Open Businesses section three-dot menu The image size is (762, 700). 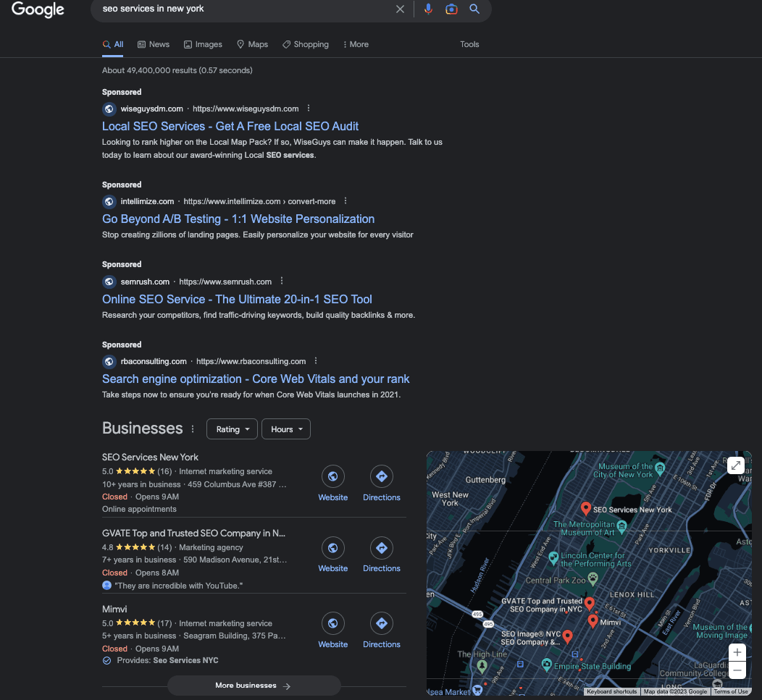pos(193,429)
